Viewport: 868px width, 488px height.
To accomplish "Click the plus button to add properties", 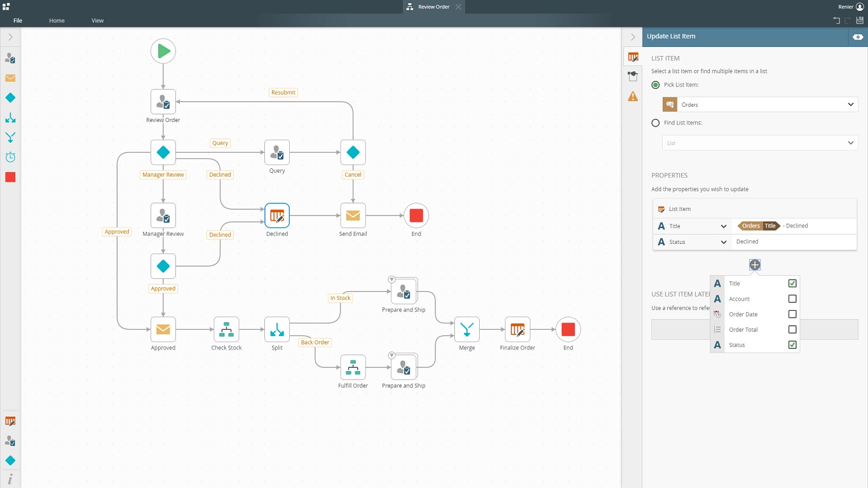I will (x=755, y=265).
